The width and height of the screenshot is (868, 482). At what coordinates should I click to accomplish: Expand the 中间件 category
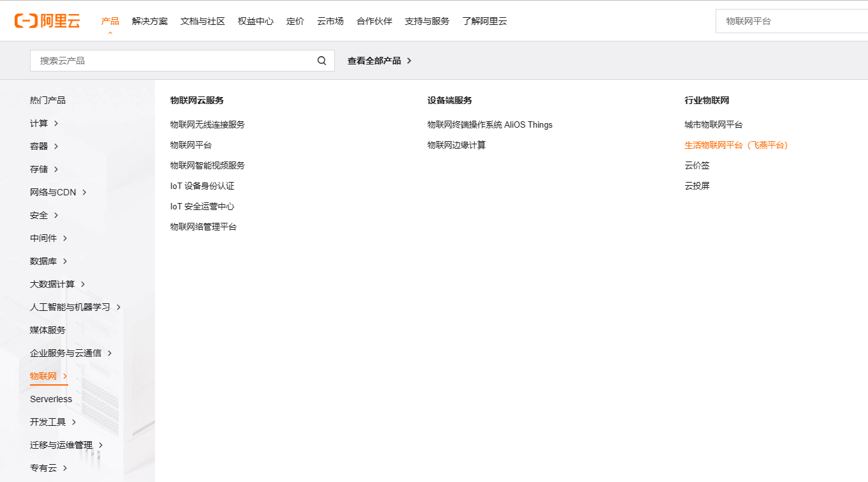pyautogui.click(x=48, y=238)
